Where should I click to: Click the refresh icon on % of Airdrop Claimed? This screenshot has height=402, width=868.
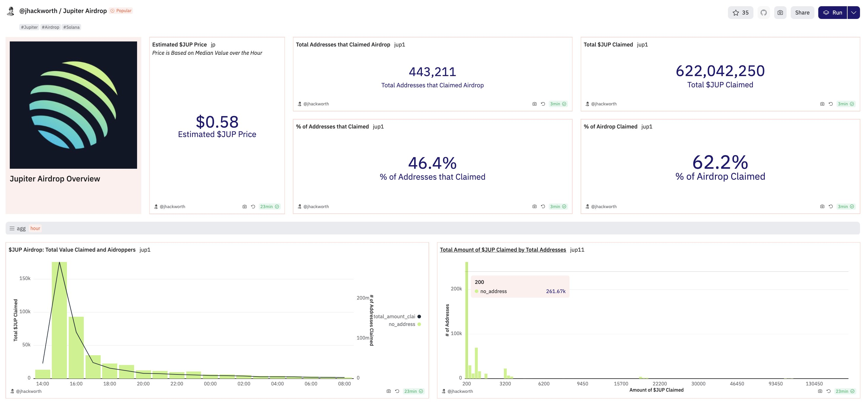coord(831,207)
